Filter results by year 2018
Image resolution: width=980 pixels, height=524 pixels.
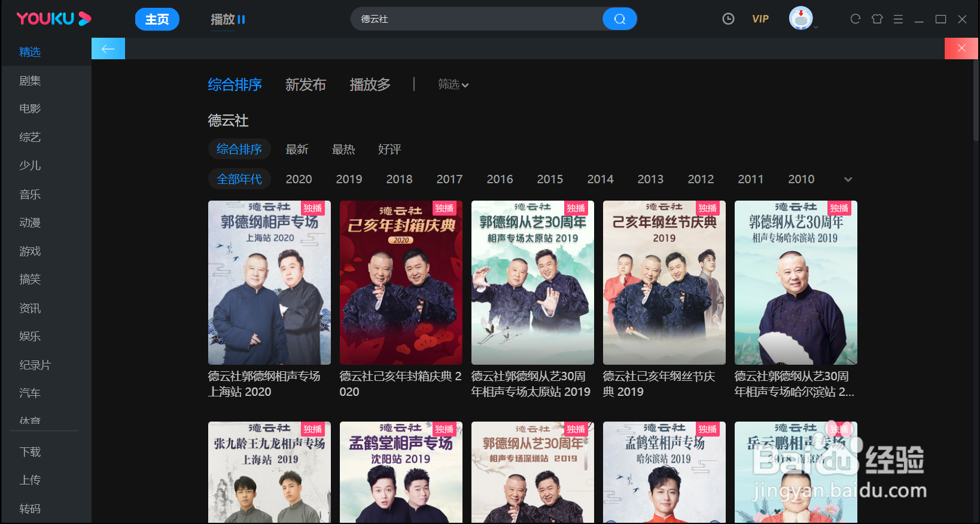click(400, 179)
